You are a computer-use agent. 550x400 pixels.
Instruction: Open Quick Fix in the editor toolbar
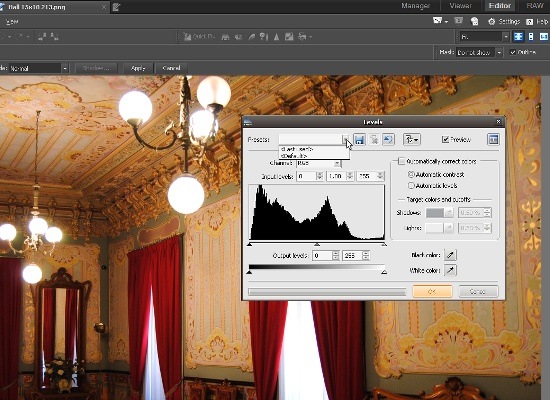point(199,36)
